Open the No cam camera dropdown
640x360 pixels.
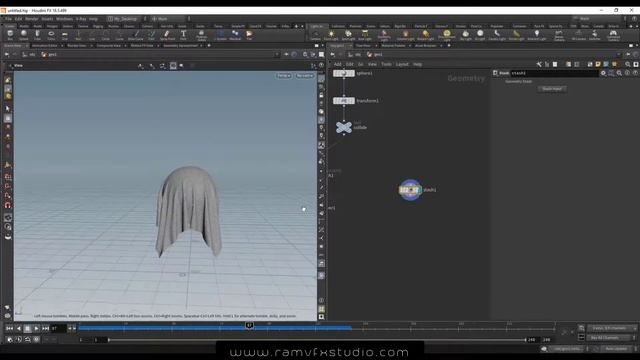click(304, 76)
